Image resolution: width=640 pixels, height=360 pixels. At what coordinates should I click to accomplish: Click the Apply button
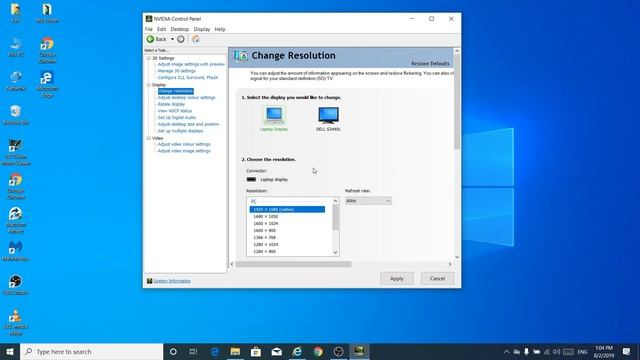pos(397,278)
